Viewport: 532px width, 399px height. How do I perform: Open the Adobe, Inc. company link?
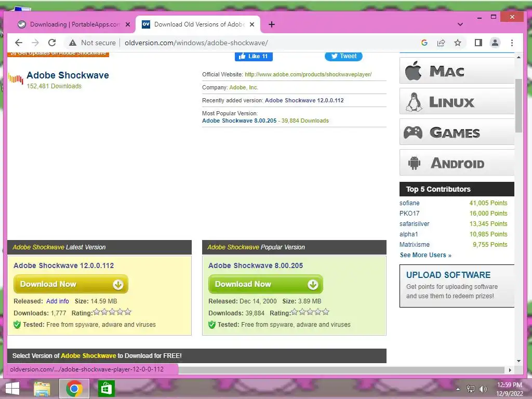click(x=244, y=87)
